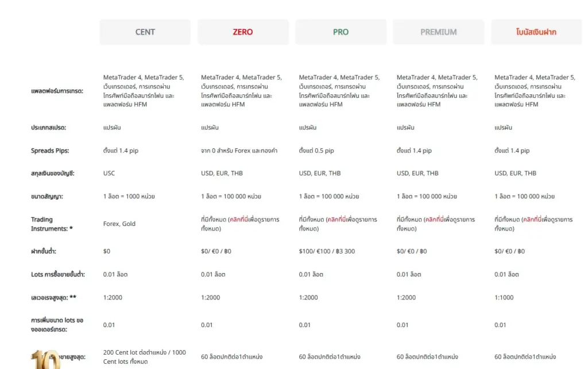Select the โบนัสเงินฝาก account tab
Image resolution: width=588 pixels, height=369 pixels.
(536, 32)
